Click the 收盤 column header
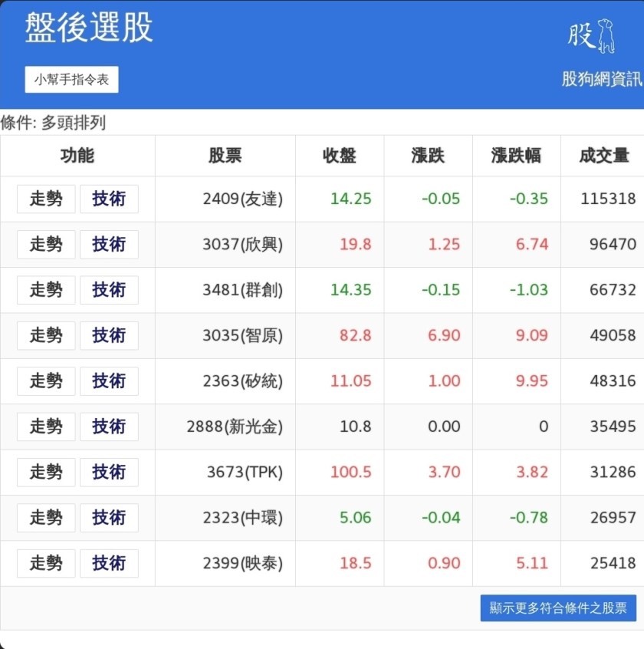Viewport: 644px width, 649px height. (x=339, y=156)
